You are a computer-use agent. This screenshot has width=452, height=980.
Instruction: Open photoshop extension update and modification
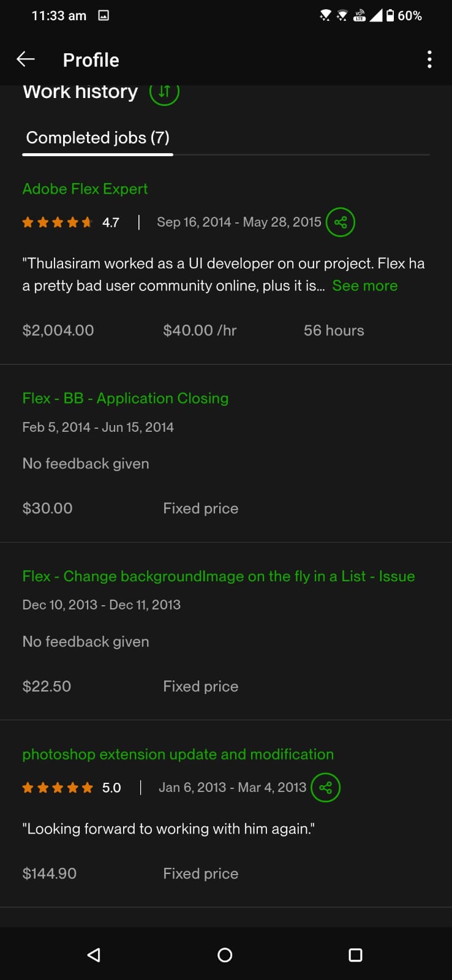coord(178,754)
